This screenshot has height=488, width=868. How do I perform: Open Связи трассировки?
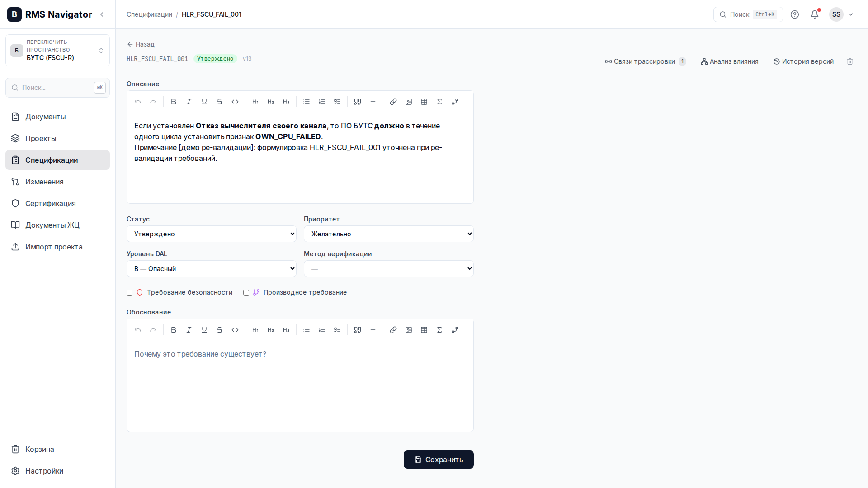point(645,61)
